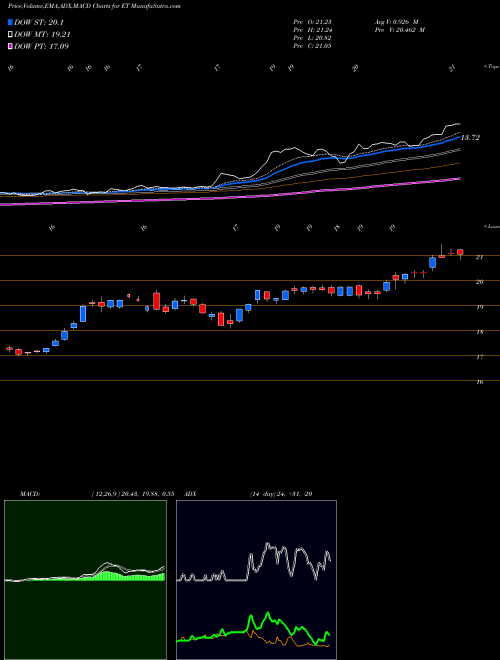Select the 'DOW PT: 17.09' legend text

pyautogui.click(x=41, y=46)
